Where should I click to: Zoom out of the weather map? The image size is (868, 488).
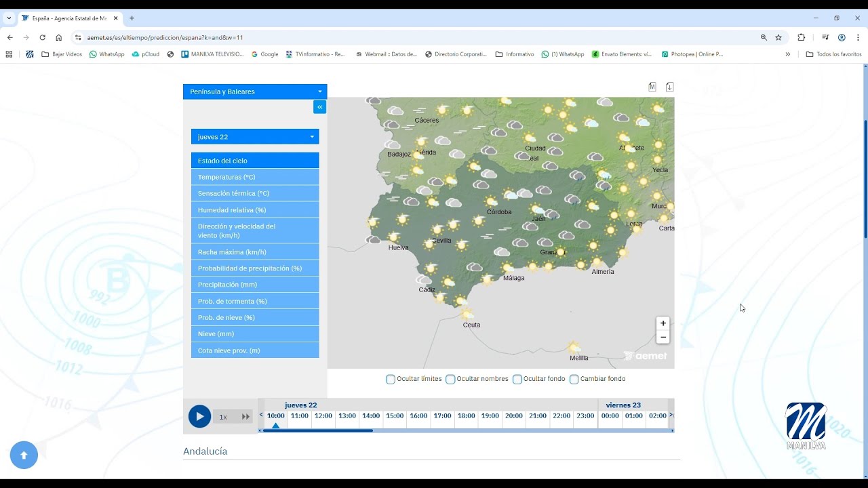click(663, 338)
